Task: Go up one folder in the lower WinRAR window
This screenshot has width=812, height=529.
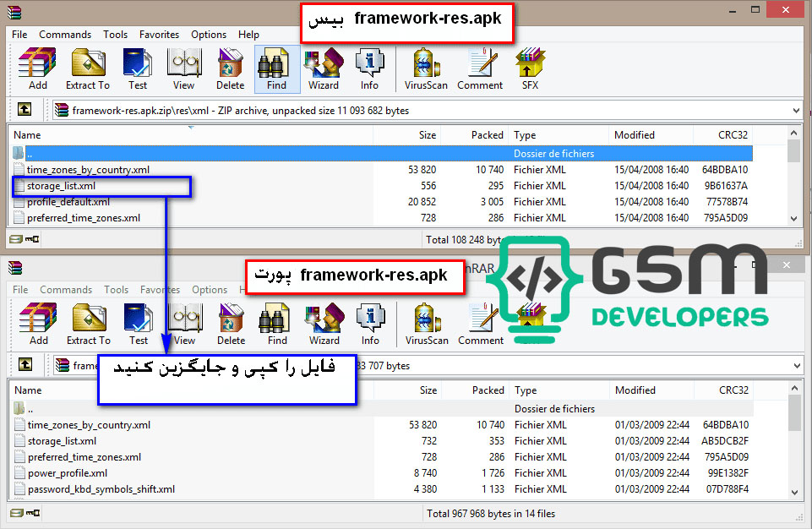Action: 25,365
